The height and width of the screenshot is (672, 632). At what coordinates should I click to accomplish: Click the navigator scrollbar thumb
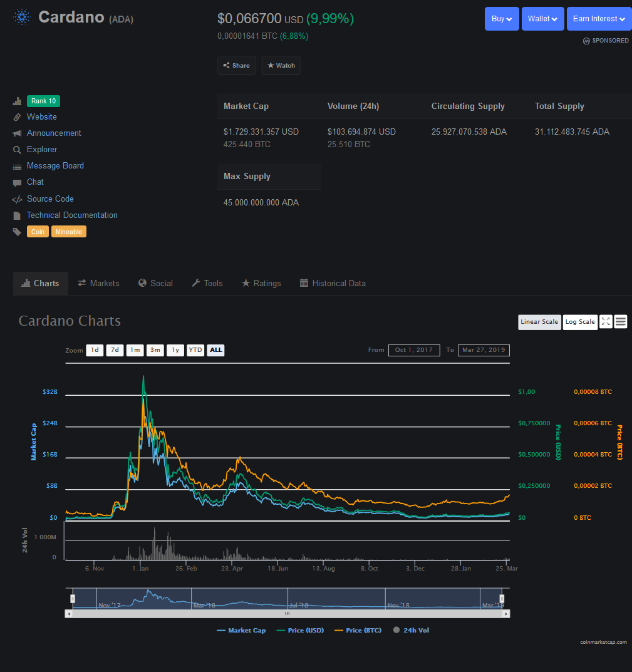(288, 614)
